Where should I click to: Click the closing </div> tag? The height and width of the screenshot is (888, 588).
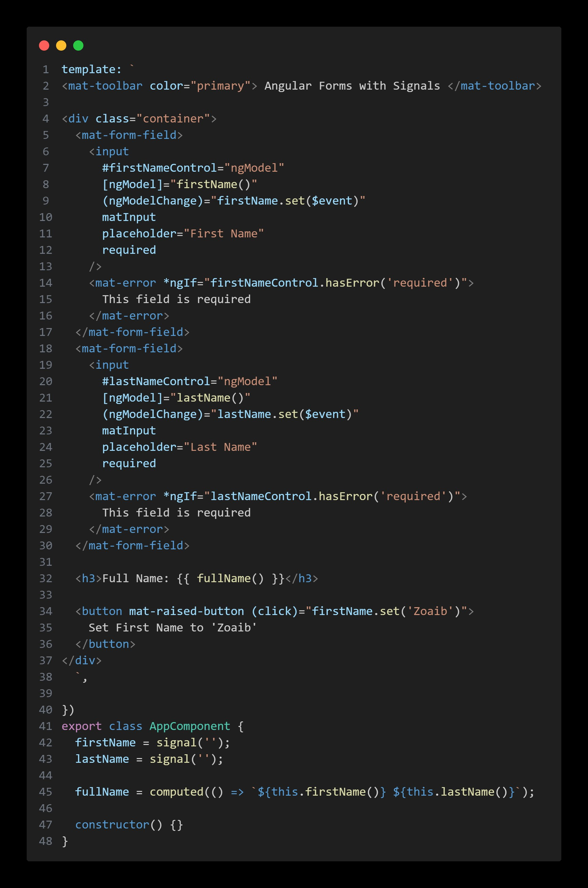(82, 660)
